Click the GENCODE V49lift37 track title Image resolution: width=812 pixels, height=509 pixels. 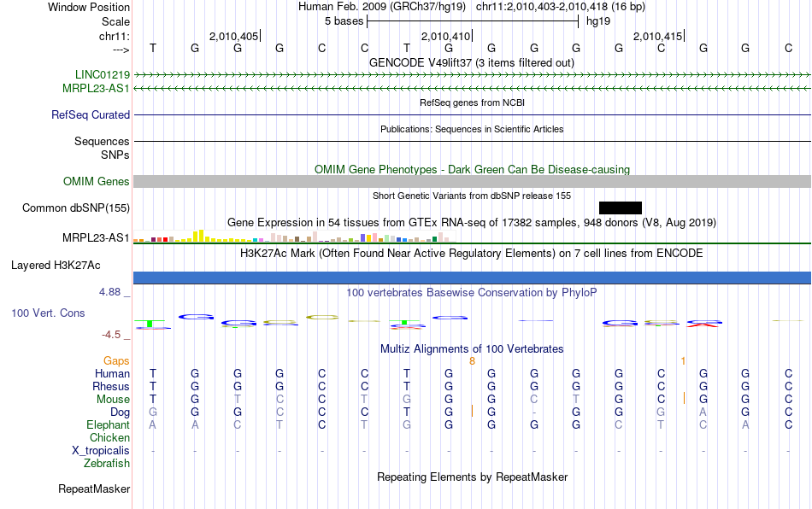472,62
